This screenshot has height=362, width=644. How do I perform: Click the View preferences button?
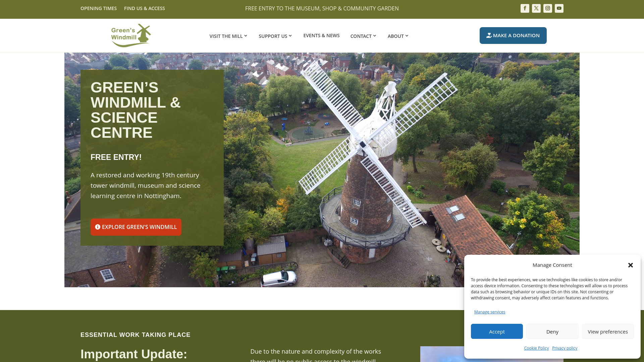click(x=608, y=331)
